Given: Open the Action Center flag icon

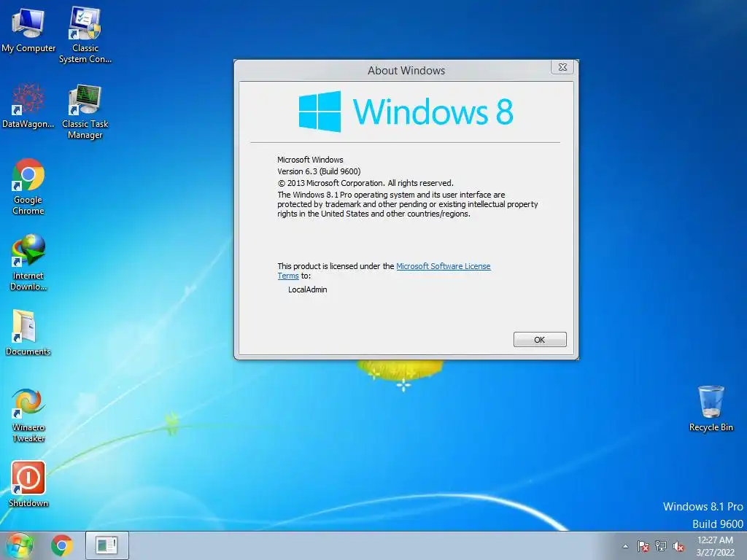Looking at the screenshot, I should point(643,546).
